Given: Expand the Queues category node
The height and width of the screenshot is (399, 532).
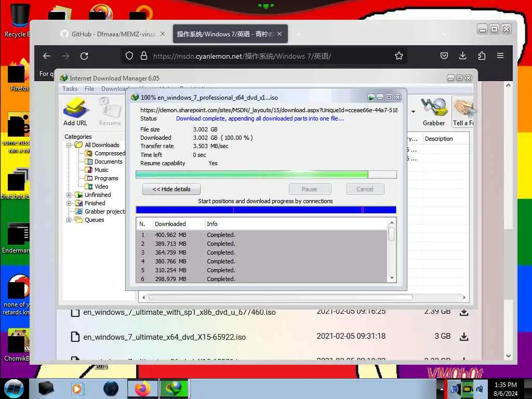Looking at the screenshot, I should 69,220.
